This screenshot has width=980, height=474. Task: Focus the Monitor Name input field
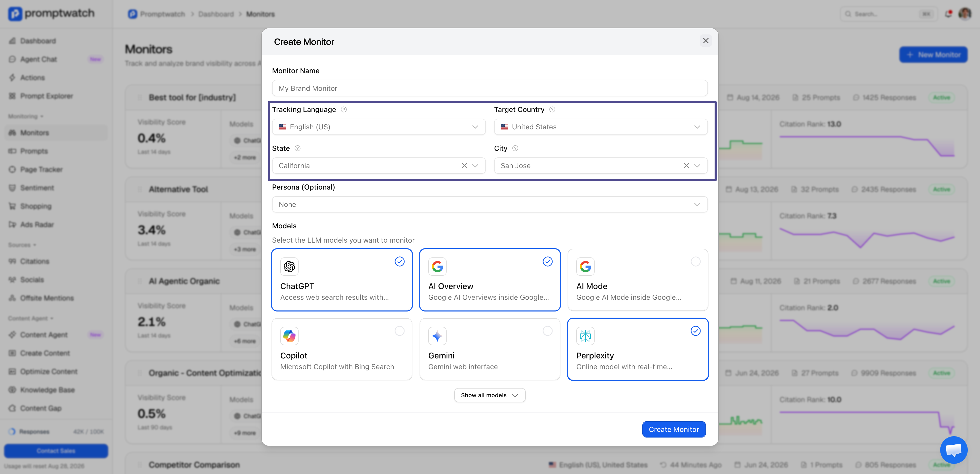490,88
